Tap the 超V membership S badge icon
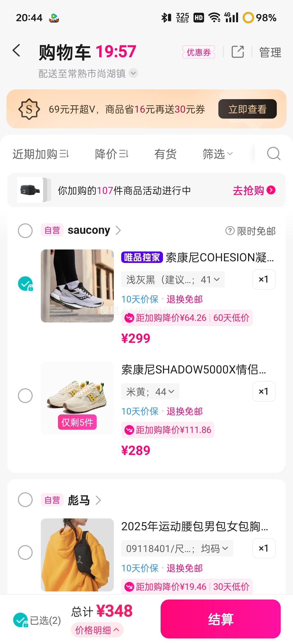 pos(29,109)
